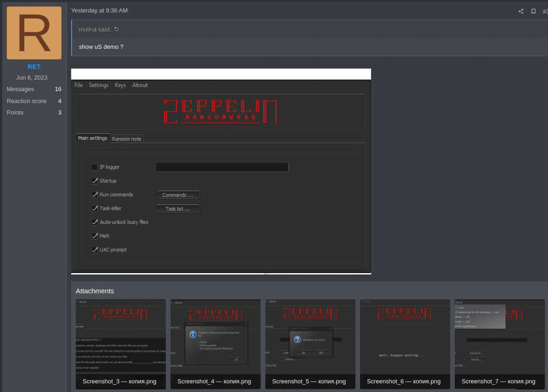
Task: Toggle Auto-unlock busy files
Action: pyautogui.click(x=94, y=222)
